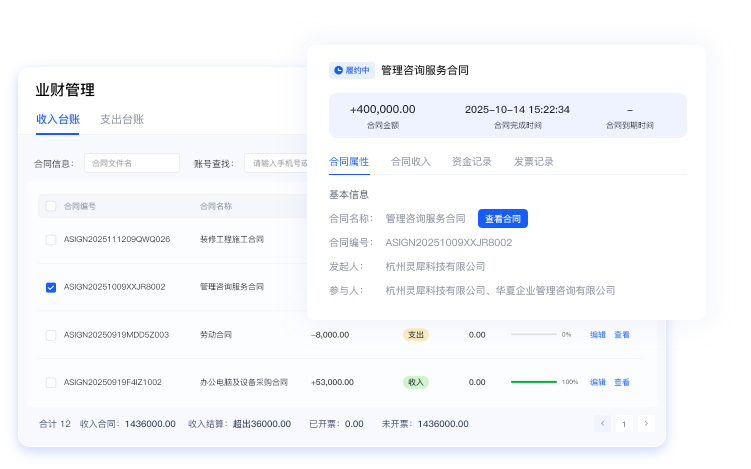Click contract number ASIGN20251009XXJR8002 in table
751x469 pixels.
click(114, 287)
